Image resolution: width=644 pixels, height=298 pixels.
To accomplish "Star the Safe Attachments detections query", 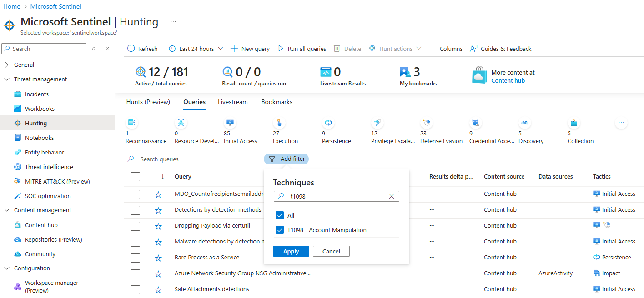I will 158,290.
